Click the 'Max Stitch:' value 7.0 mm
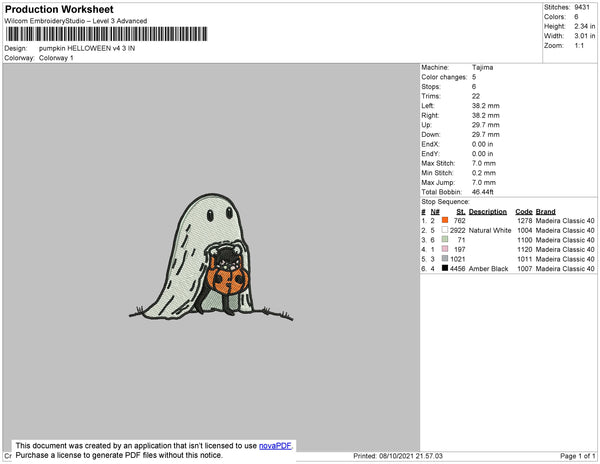The width and height of the screenshot is (600, 464). coord(484,163)
